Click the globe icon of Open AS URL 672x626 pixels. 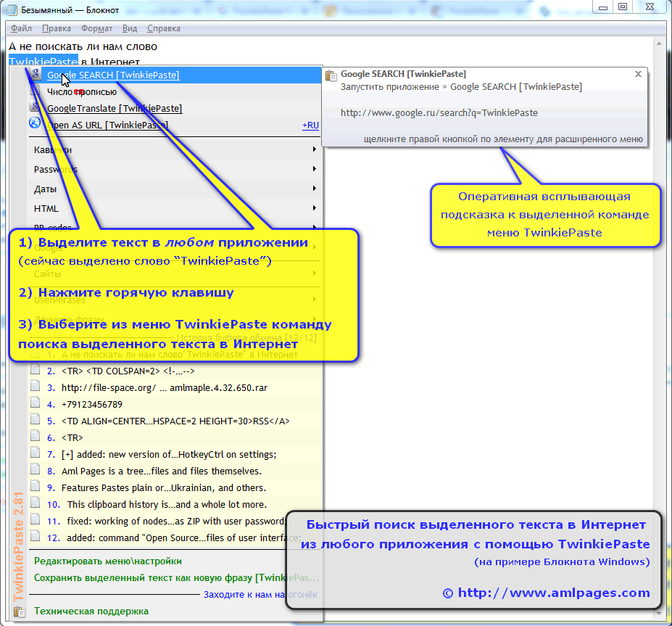(x=34, y=123)
